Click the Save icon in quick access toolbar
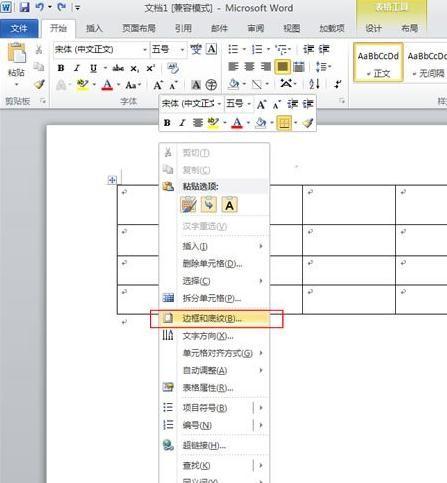 (24, 7)
